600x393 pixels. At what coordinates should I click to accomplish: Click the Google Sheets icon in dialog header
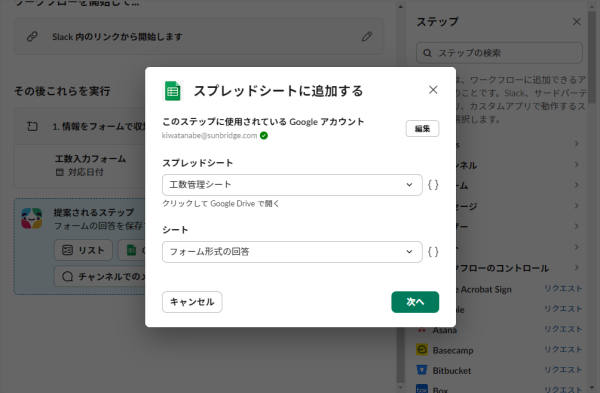tap(173, 91)
